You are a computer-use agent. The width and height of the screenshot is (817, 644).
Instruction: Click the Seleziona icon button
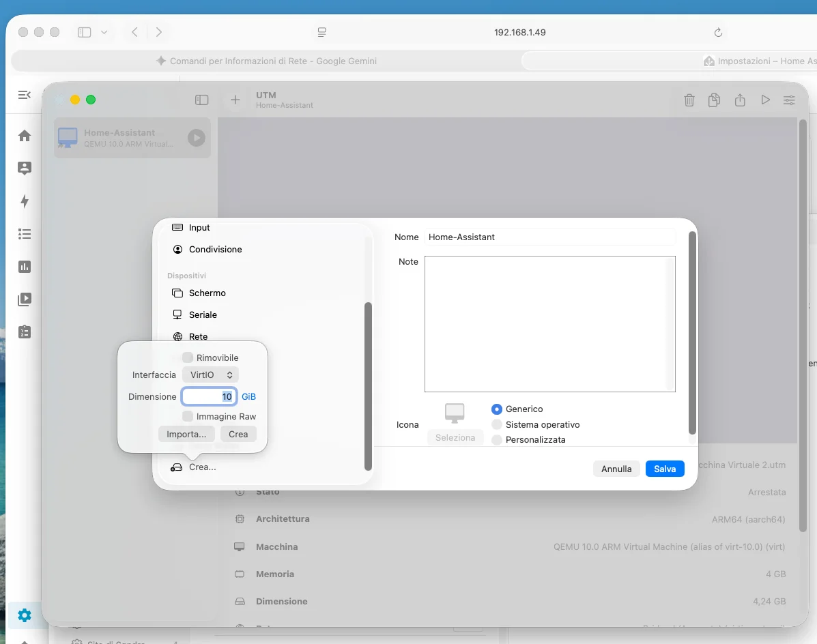click(455, 438)
